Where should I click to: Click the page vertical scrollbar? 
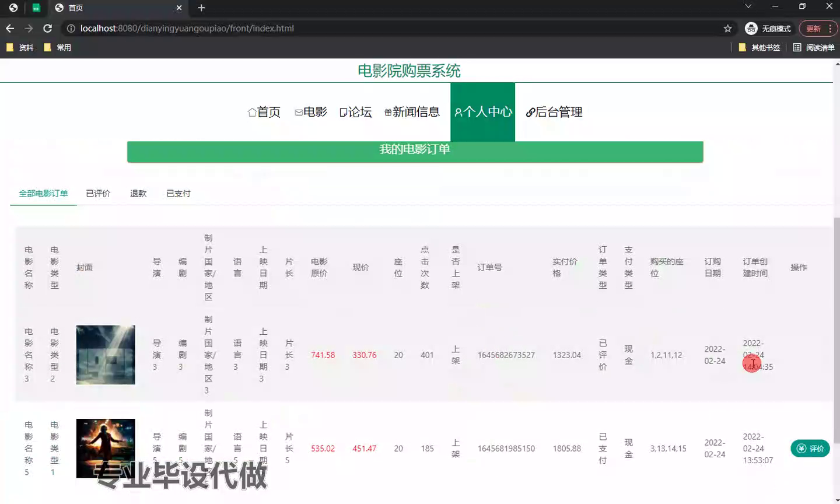[836, 330]
